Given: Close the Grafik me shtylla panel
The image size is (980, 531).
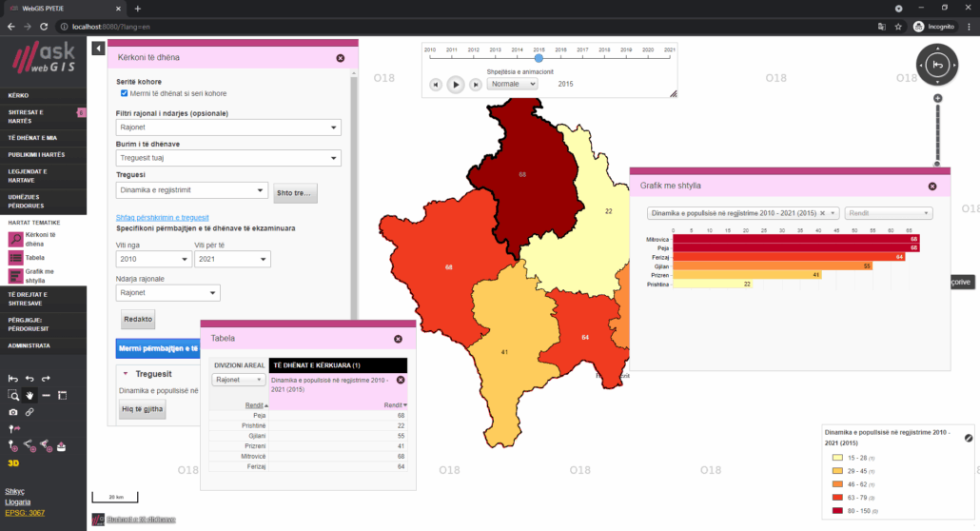Looking at the screenshot, I should (932, 187).
